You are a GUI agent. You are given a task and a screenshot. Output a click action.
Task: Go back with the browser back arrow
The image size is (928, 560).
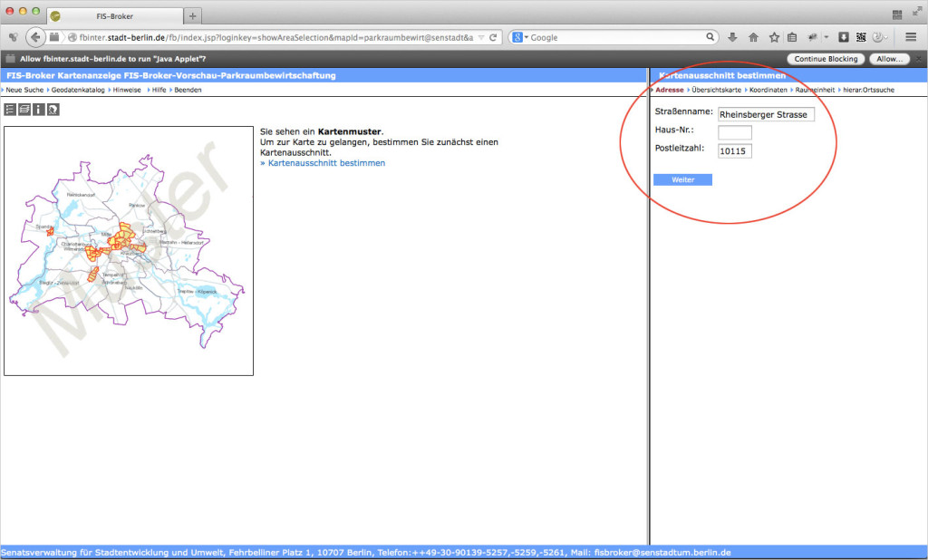click(35, 37)
